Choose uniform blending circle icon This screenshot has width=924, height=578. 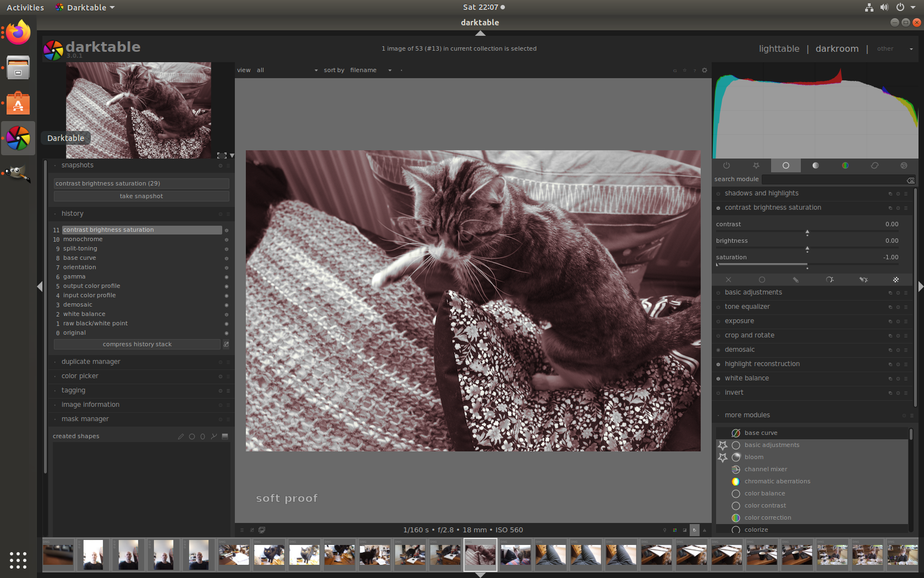pos(762,280)
